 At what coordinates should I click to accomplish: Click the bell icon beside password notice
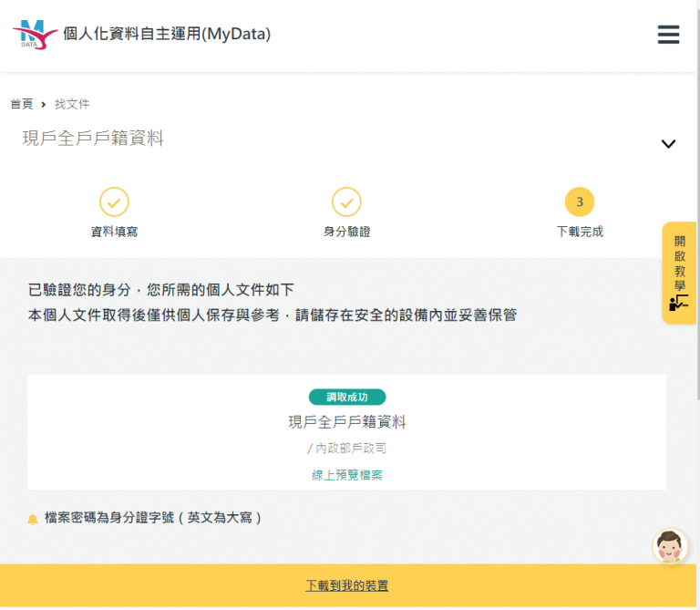pyautogui.click(x=33, y=519)
